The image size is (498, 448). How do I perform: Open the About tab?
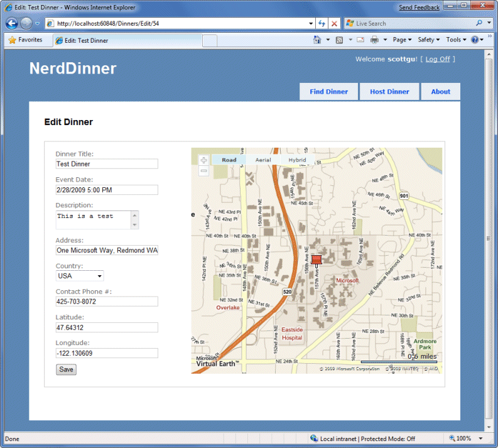(x=440, y=92)
